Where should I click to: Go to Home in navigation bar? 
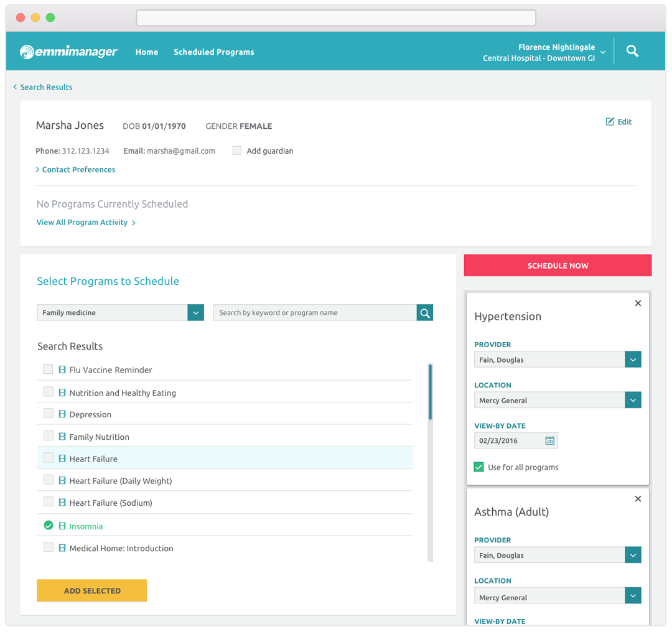[x=146, y=52]
